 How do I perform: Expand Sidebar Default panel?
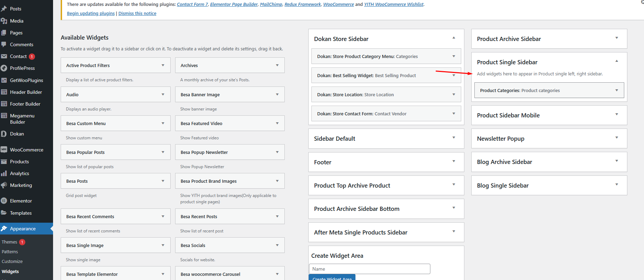point(454,138)
